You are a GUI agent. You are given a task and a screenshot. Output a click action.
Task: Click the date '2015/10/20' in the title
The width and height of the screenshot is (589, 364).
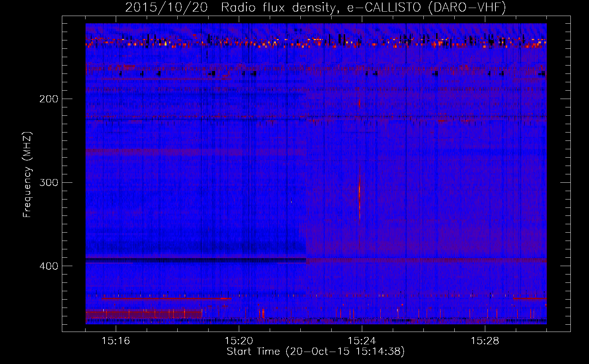pyautogui.click(x=166, y=7)
